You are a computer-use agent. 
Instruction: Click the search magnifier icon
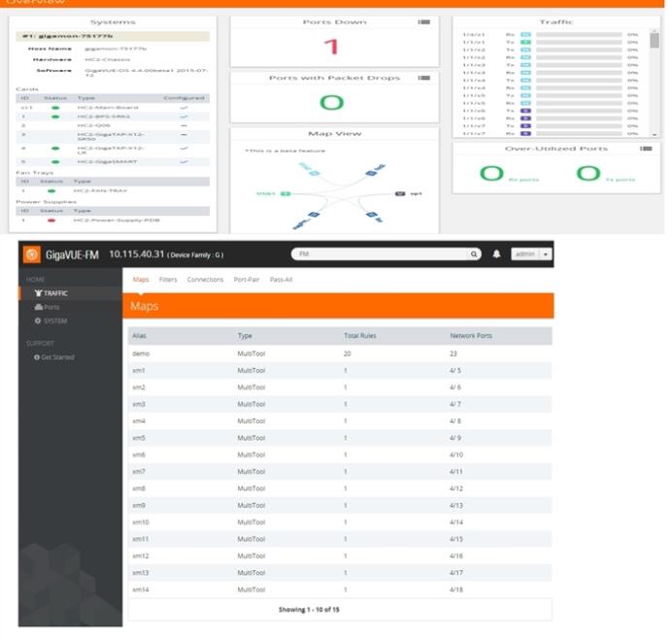point(474,254)
